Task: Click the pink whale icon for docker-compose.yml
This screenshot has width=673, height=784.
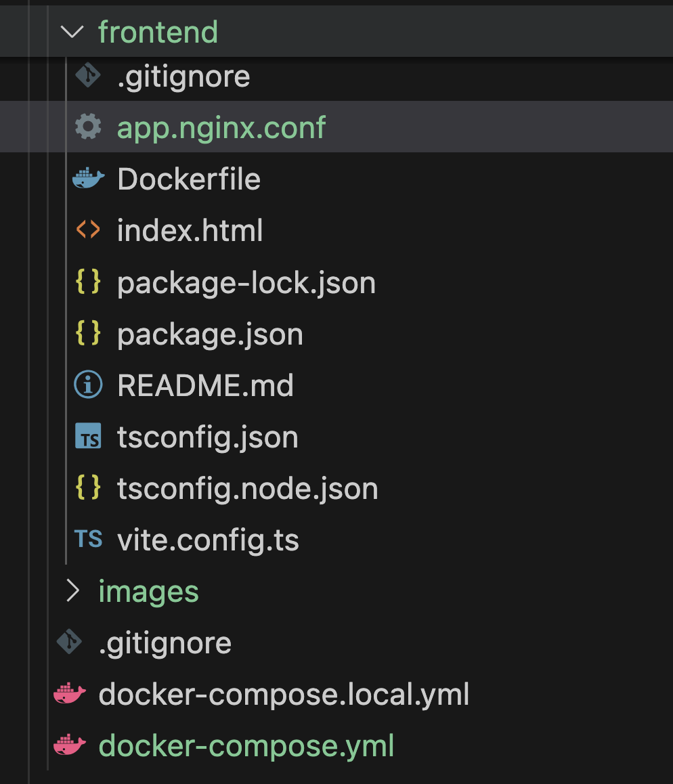Action: point(69,746)
